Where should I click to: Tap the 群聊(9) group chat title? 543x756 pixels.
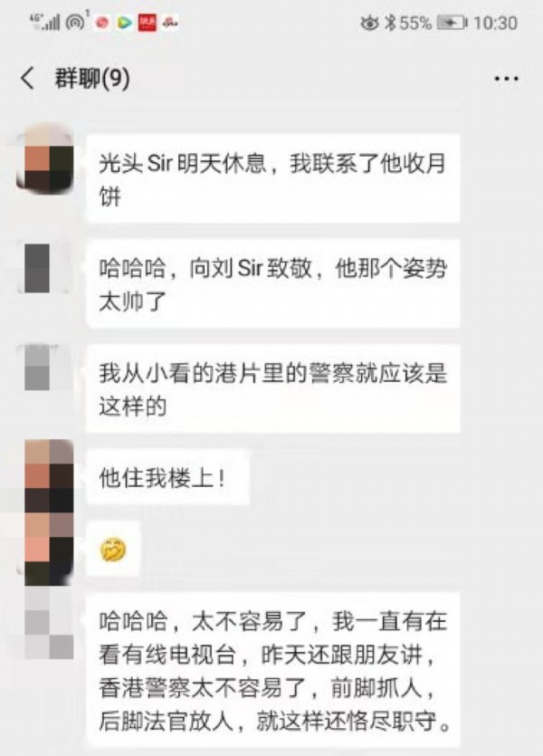click(92, 78)
